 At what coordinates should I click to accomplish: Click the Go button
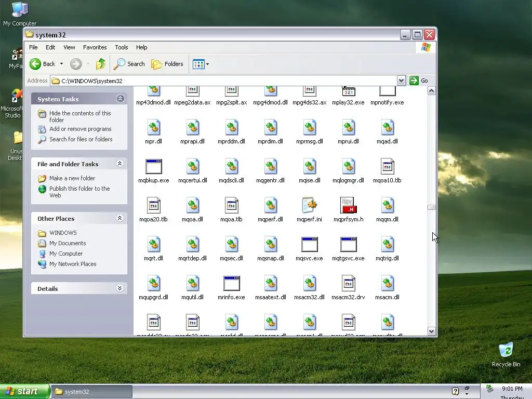419,81
